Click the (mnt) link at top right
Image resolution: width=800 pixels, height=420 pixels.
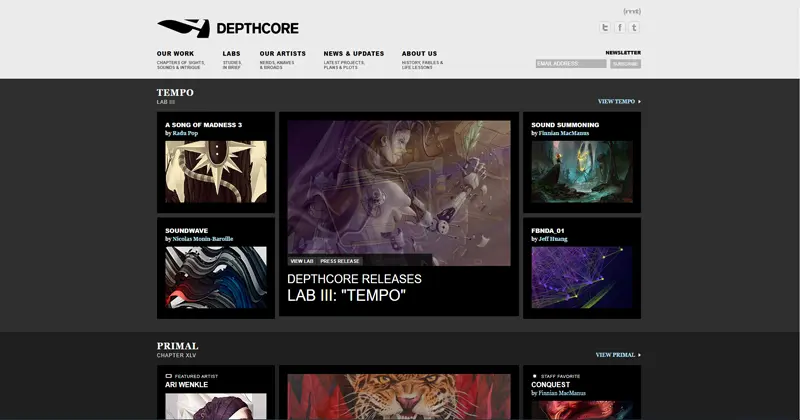point(632,11)
